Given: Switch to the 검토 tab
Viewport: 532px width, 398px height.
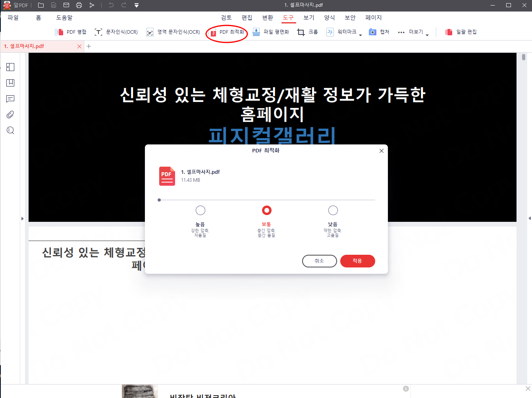Looking at the screenshot, I should pos(226,17).
